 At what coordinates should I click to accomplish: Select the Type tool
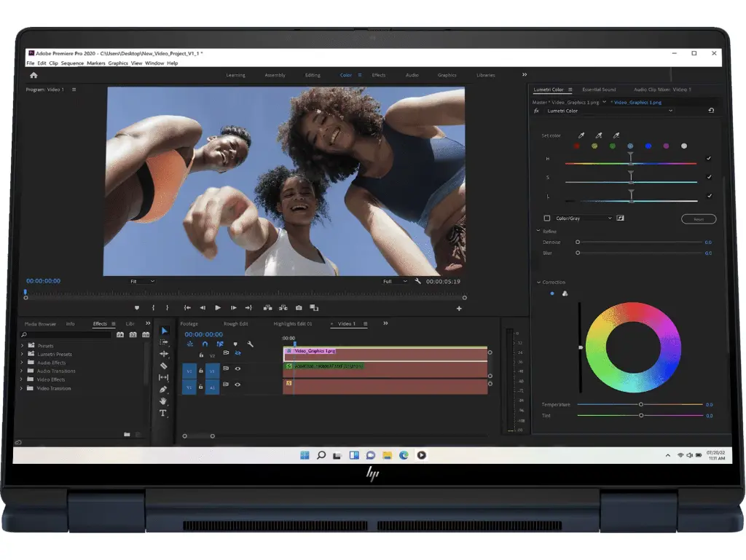(163, 413)
